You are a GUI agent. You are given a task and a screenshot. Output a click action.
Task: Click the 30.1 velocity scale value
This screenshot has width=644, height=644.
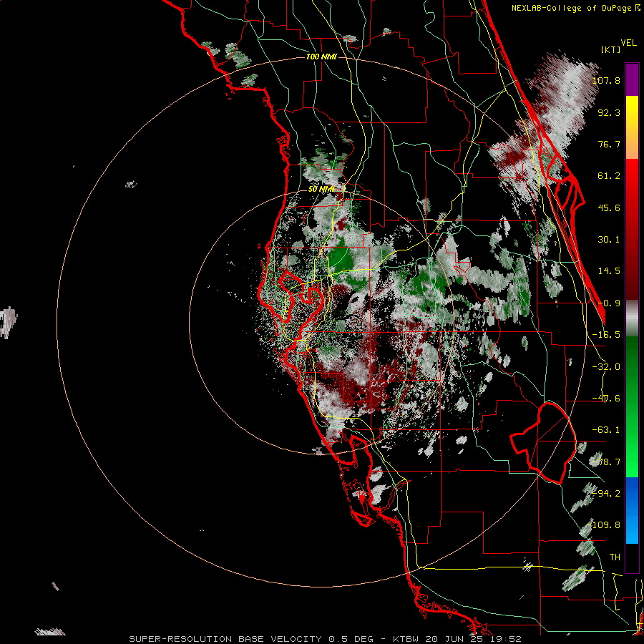(609, 240)
